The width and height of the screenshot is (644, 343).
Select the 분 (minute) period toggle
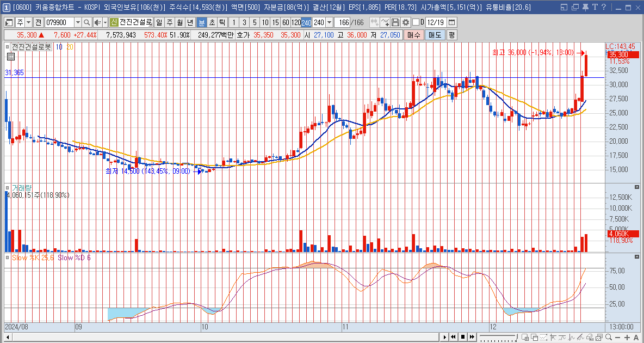coord(201,23)
